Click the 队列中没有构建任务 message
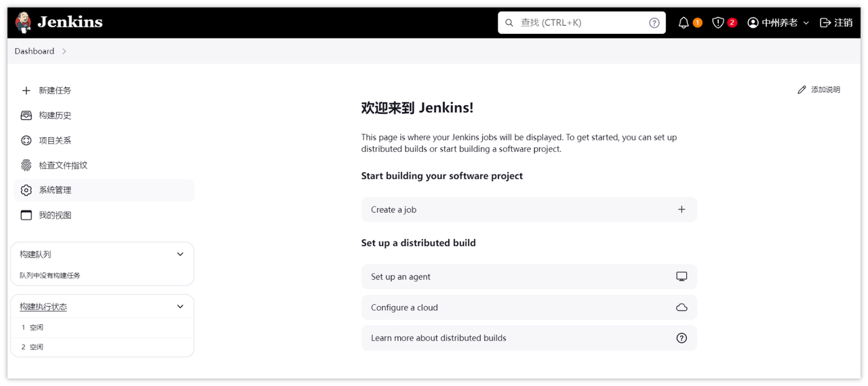 50,275
